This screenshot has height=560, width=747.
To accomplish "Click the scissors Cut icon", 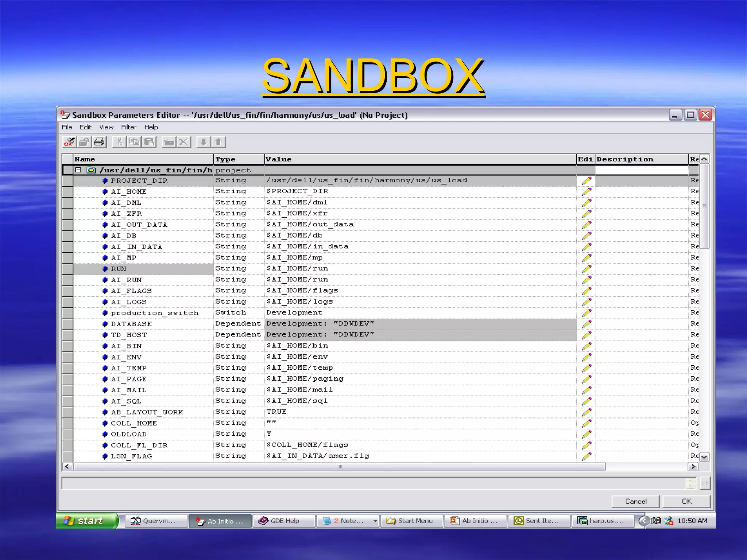I will click(119, 142).
